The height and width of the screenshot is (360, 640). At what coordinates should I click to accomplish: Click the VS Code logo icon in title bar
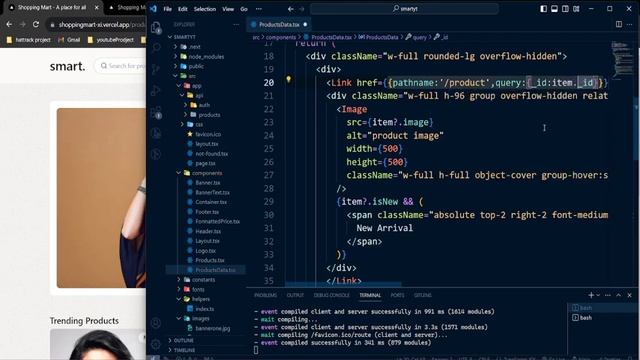pyautogui.click(x=153, y=9)
